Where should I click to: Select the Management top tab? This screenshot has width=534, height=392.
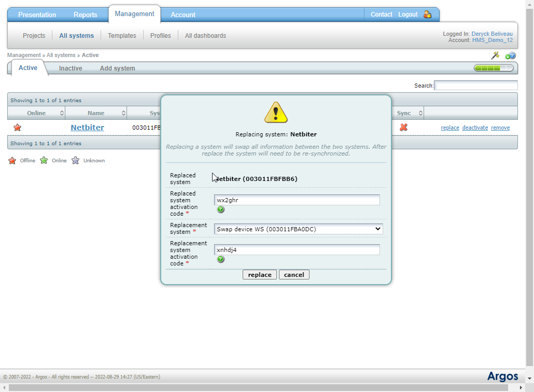pyautogui.click(x=134, y=13)
